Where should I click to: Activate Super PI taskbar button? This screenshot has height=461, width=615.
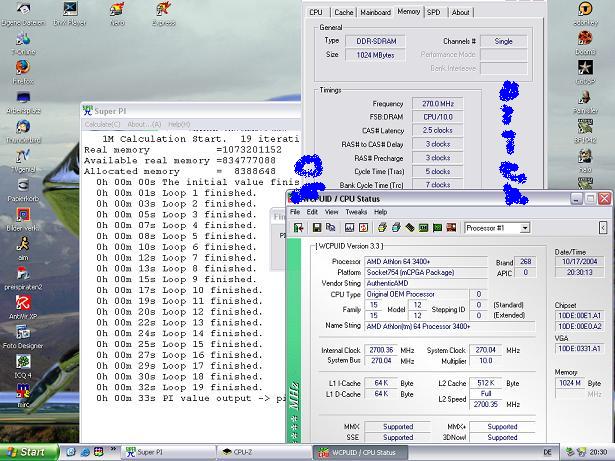click(169, 452)
